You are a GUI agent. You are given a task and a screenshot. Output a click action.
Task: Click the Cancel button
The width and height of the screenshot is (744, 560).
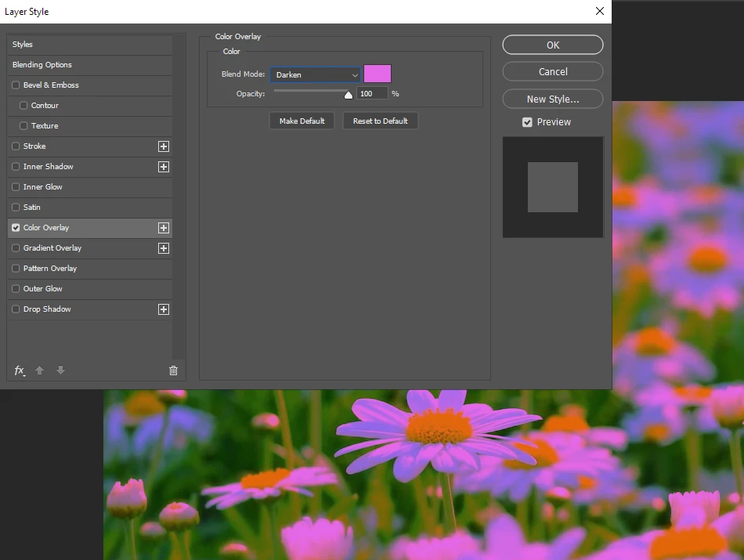point(553,71)
